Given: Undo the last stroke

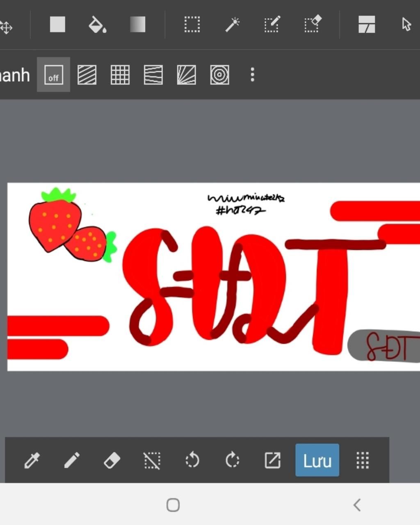Looking at the screenshot, I should click(192, 460).
